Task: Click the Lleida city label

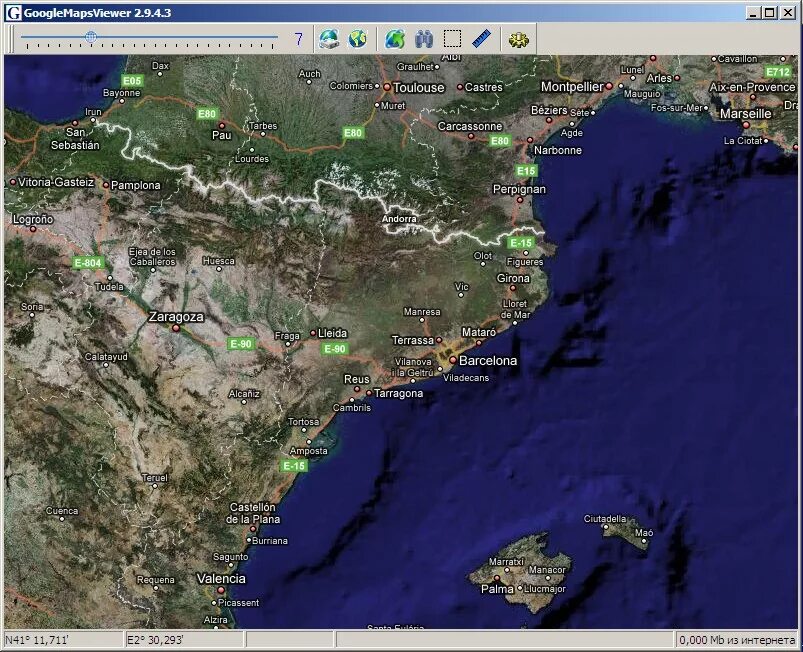Action: coord(332,333)
